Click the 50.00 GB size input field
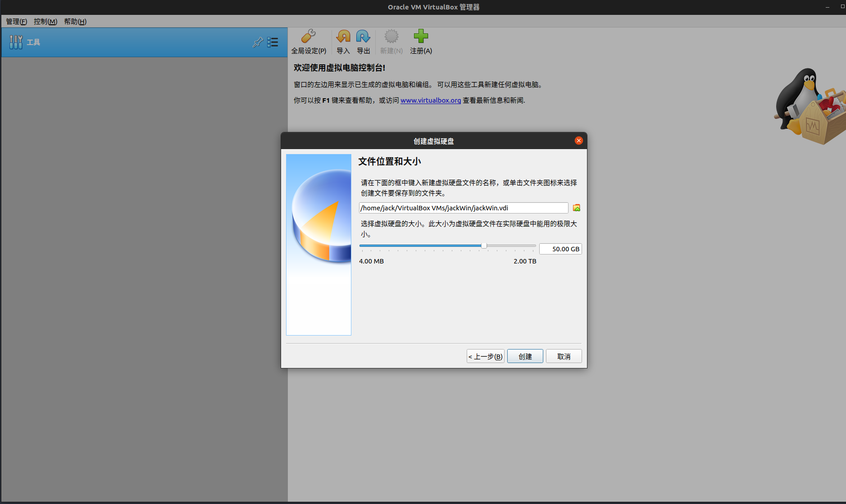846x504 pixels. [560, 249]
